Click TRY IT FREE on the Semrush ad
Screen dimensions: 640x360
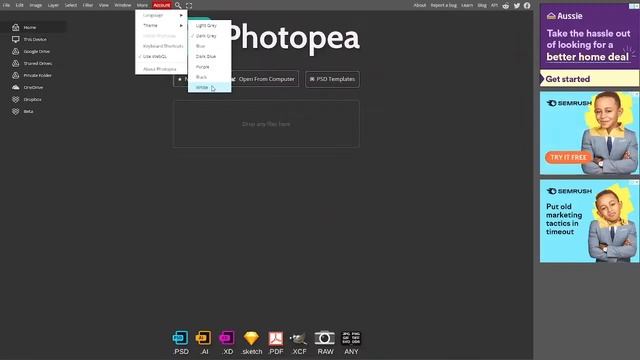[568, 157]
